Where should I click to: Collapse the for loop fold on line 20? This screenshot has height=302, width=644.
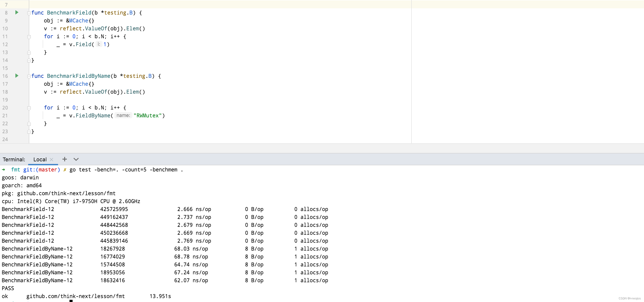coord(29,108)
